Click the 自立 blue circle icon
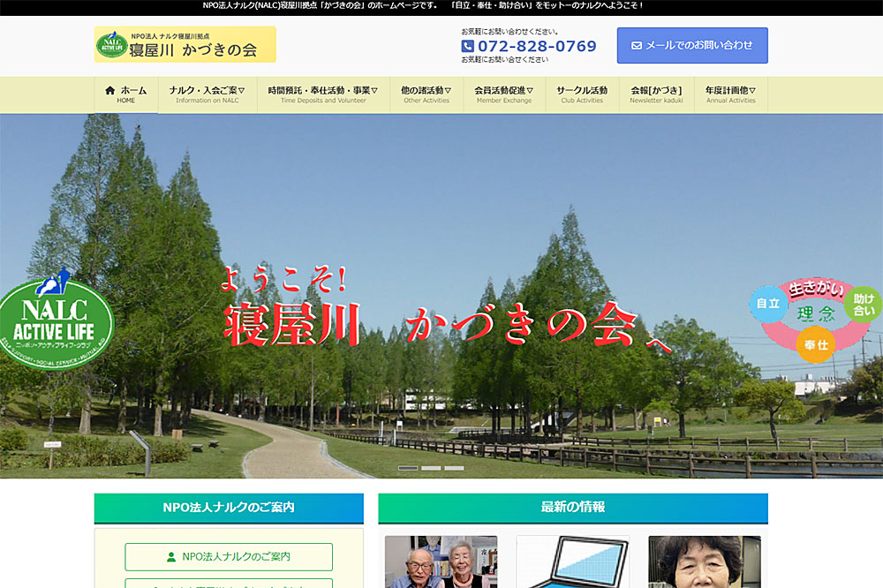 tap(768, 303)
